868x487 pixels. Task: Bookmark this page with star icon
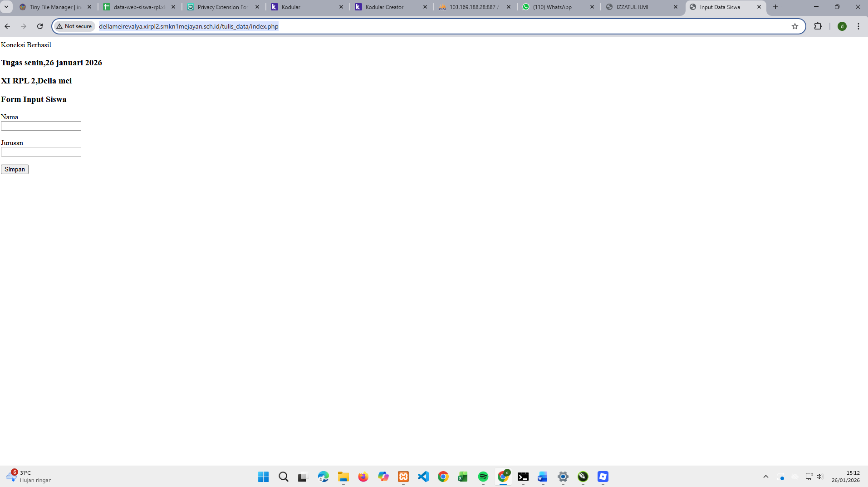pos(794,26)
